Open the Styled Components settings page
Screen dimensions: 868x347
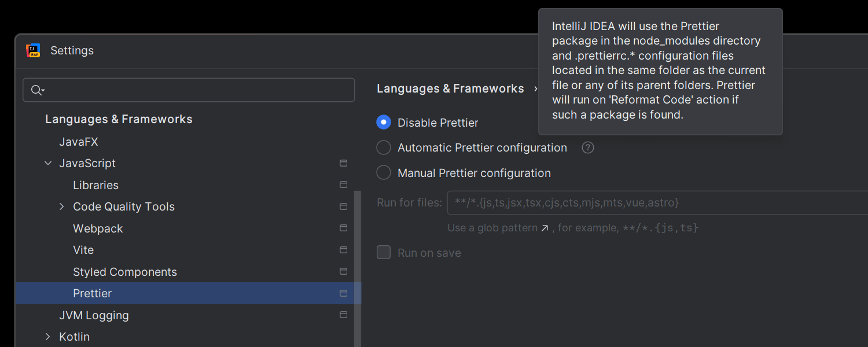click(124, 272)
